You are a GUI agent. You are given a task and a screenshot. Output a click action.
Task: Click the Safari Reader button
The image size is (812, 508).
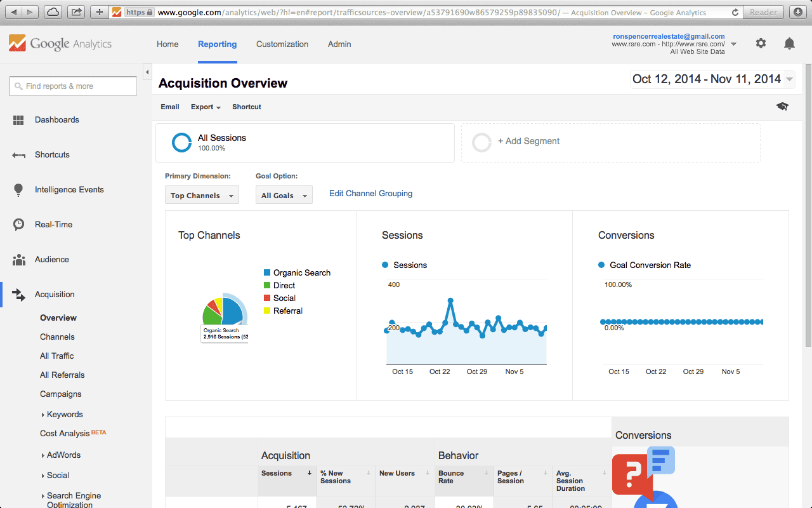[x=763, y=12]
